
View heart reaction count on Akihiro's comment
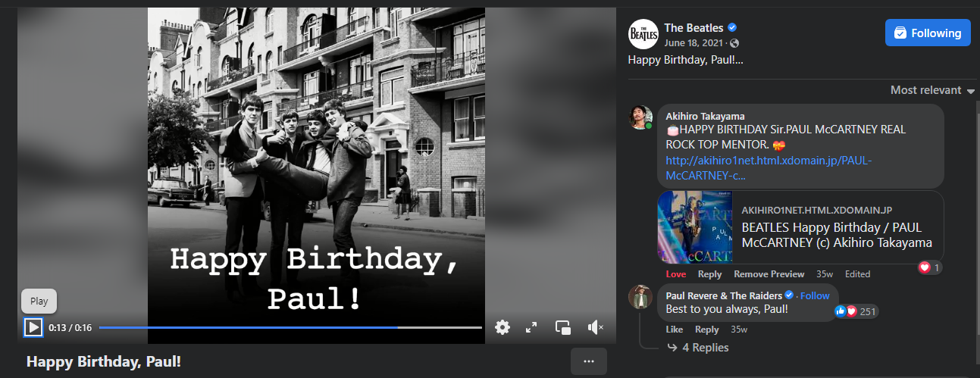pyautogui.click(x=929, y=267)
